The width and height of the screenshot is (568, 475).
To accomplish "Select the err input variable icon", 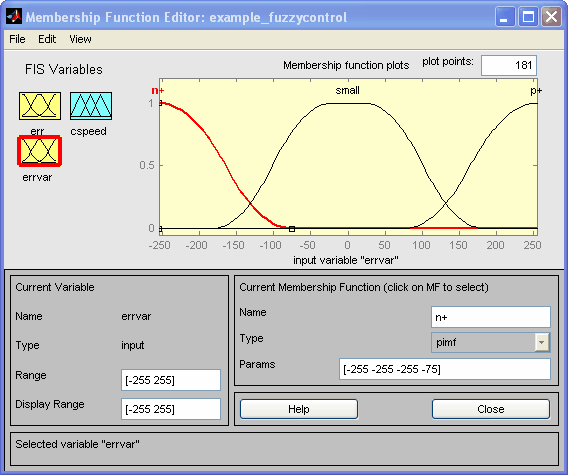I will pyautogui.click(x=40, y=106).
